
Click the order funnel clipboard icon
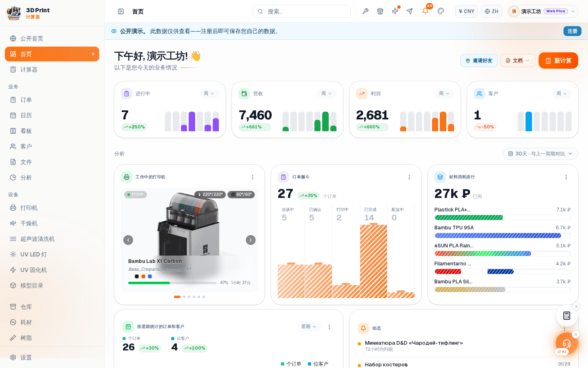click(283, 177)
